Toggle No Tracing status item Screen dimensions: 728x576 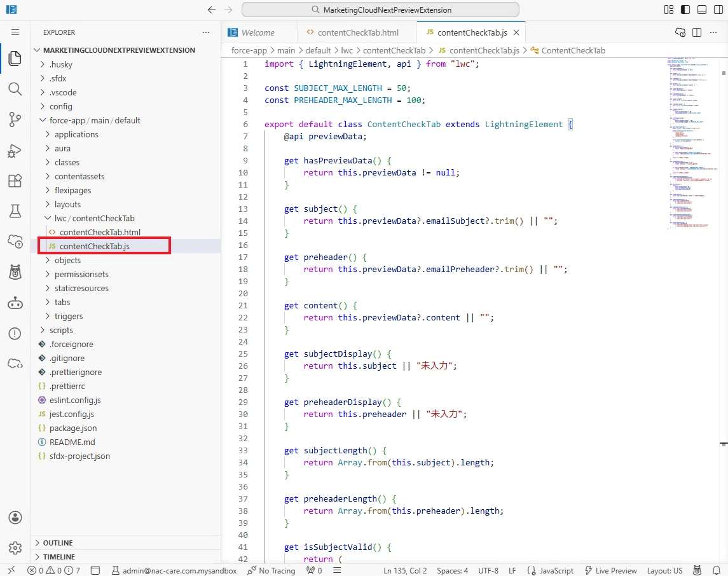pyautogui.click(x=271, y=570)
